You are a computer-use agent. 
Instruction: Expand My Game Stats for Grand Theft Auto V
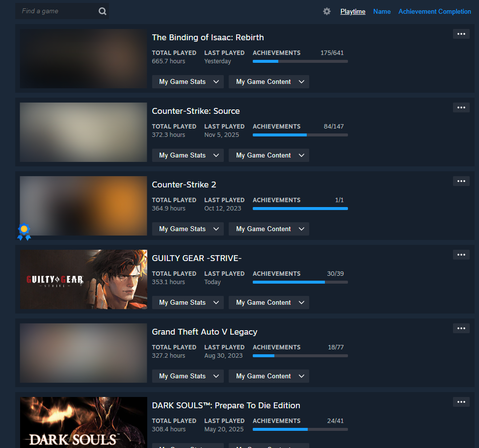point(188,376)
